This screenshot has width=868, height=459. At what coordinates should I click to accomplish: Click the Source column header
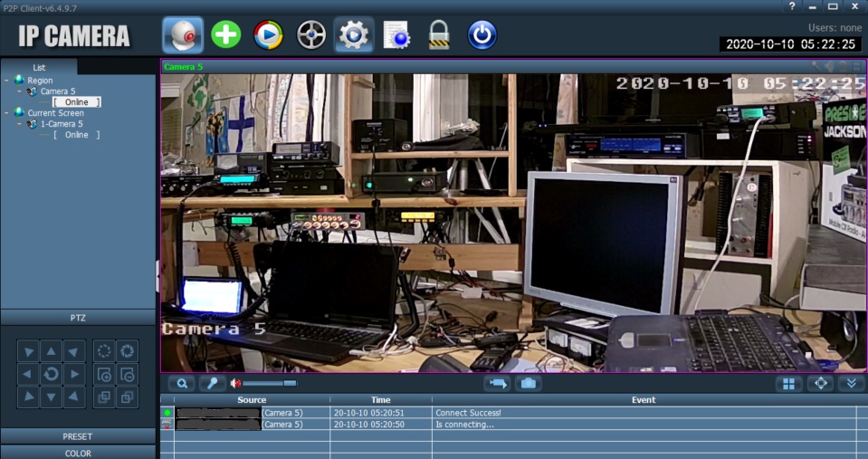pyautogui.click(x=252, y=400)
